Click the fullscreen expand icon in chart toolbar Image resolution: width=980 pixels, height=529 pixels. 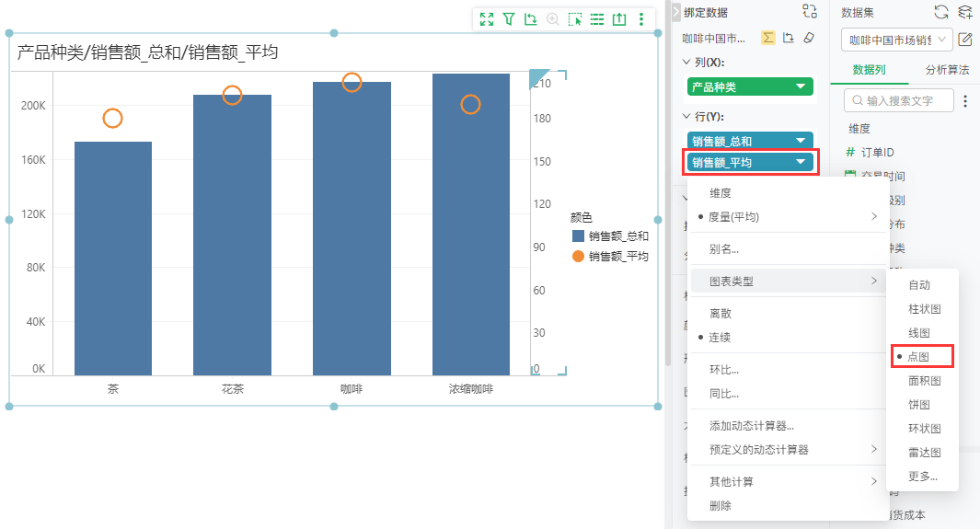(486, 19)
